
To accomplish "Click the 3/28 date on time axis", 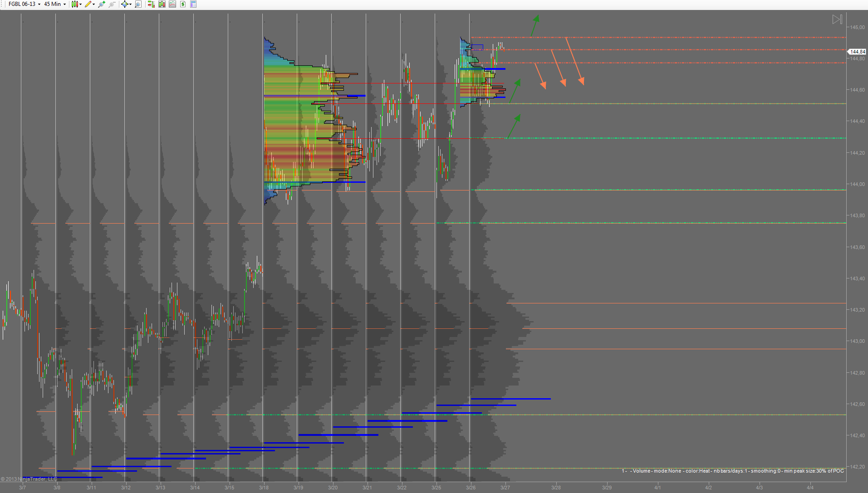I will click(556, 488).
